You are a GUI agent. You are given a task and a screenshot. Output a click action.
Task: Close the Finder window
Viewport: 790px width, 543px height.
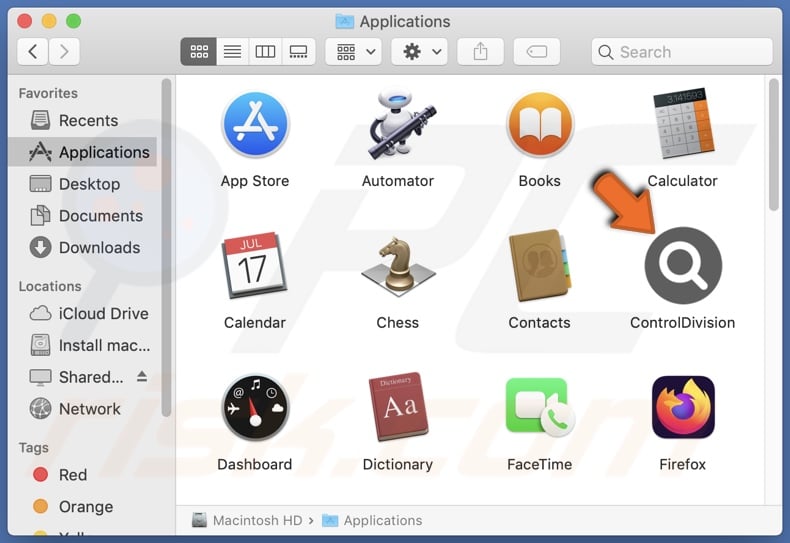click(x=25, y=21)
